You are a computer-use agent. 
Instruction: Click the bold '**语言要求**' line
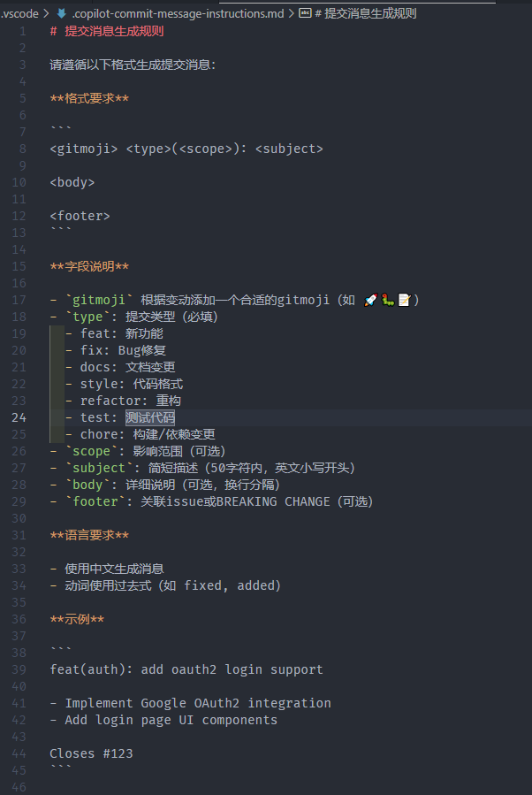click(x=89, y=535)
